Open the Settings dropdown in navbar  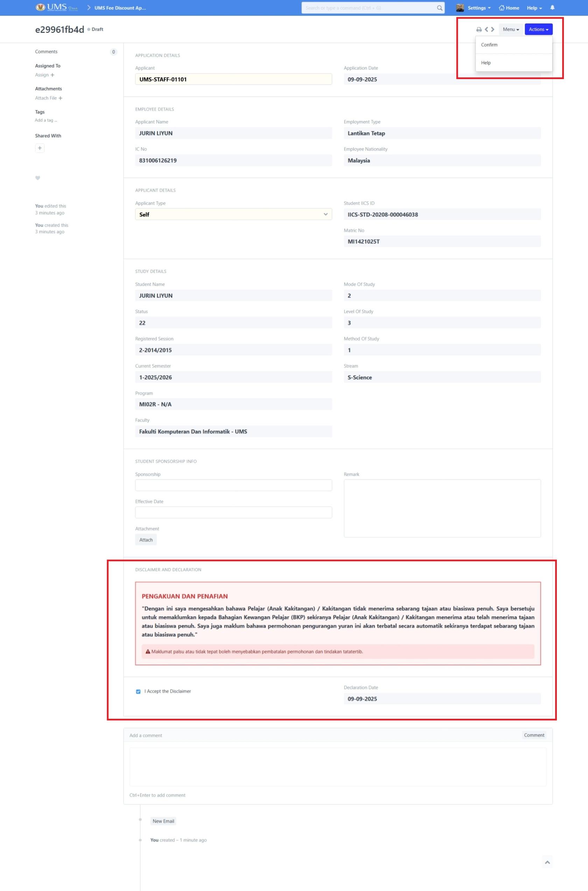479,8
